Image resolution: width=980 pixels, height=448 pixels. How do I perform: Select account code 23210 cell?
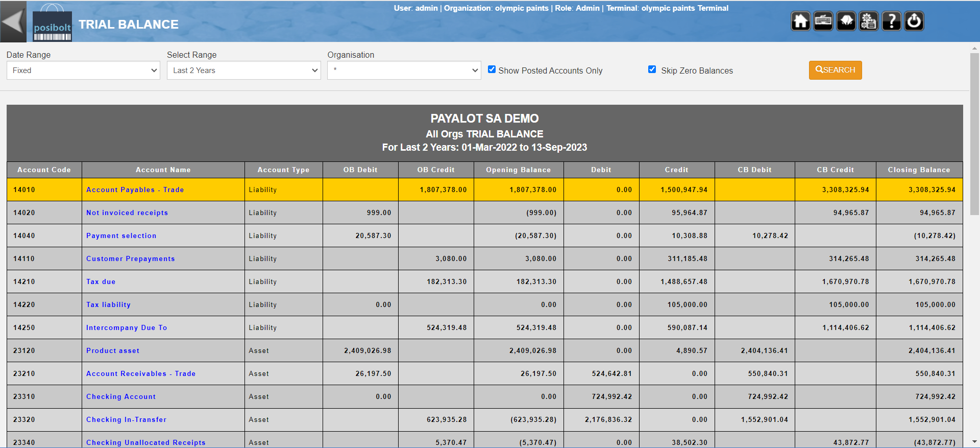tap(44, 373)
